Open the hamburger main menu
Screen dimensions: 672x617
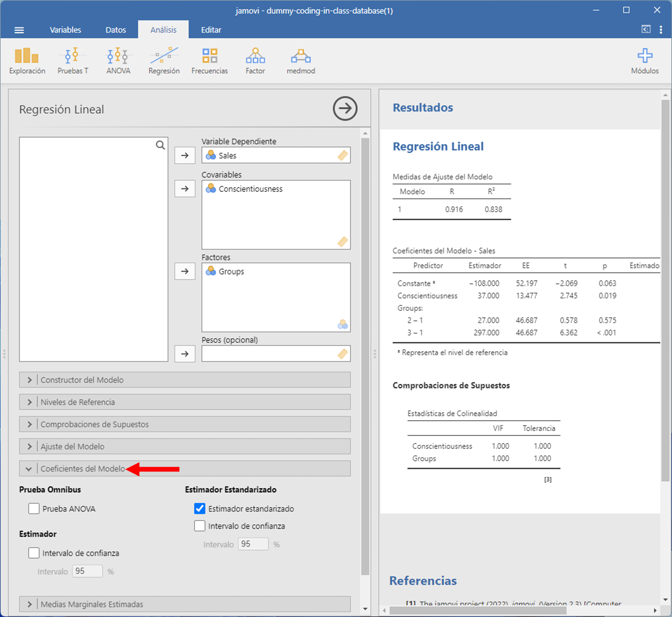(x=19, y=30)
